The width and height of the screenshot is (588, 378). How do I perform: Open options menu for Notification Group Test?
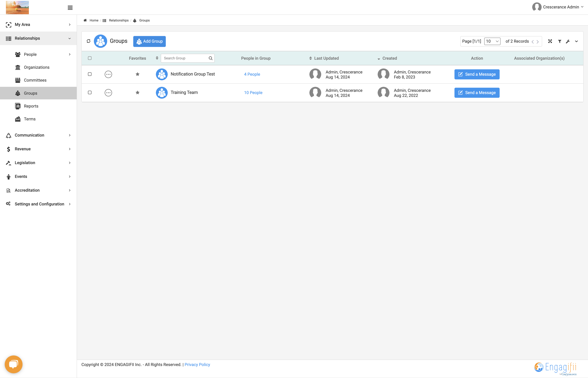108,74
